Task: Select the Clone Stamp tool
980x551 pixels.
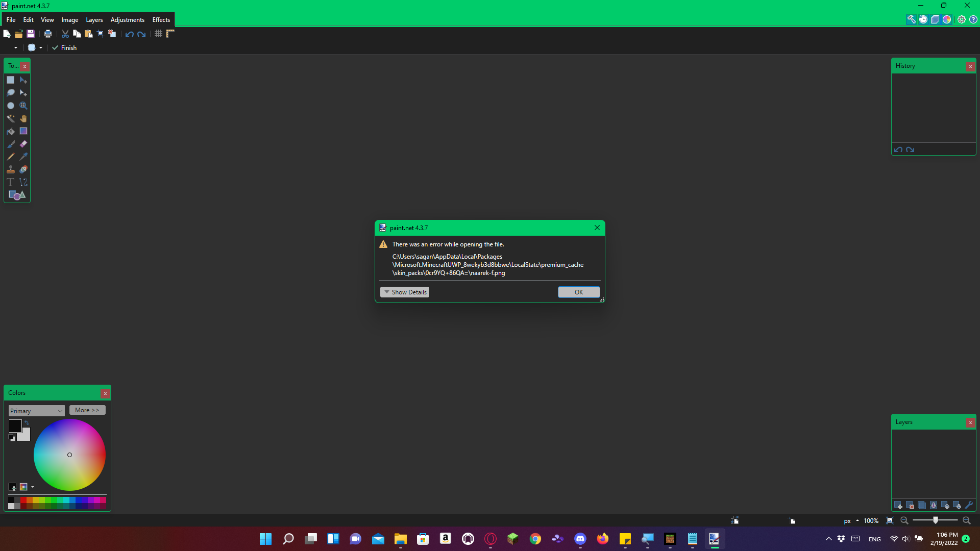Action: pos(11,169)
